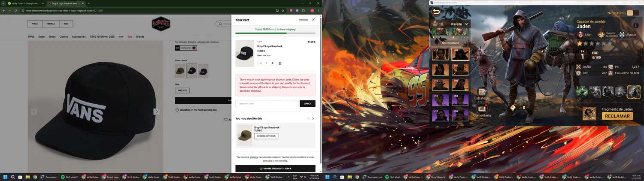Open the Estrategia icon in game
Screen dimensions: 644x181
[x=482, y=91]
